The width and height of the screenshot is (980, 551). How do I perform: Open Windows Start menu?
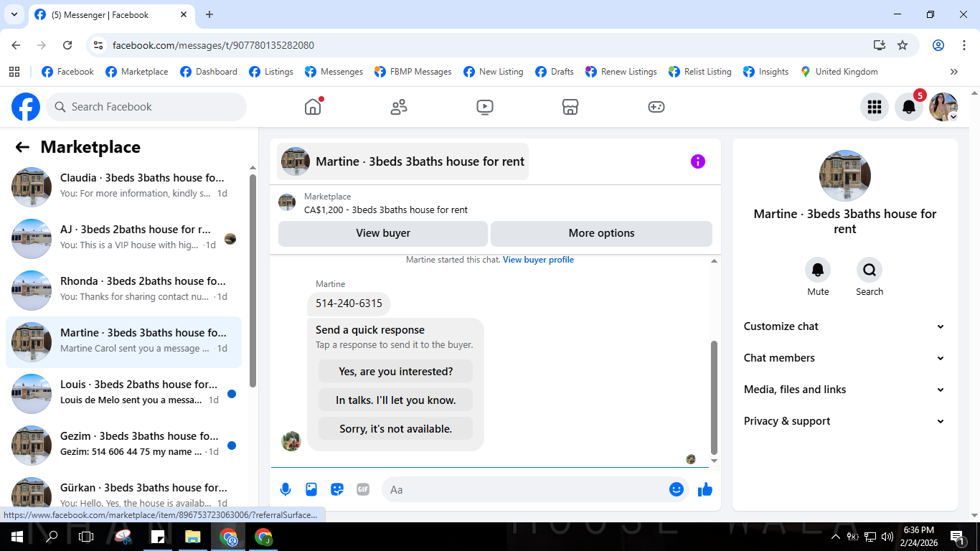17,537
